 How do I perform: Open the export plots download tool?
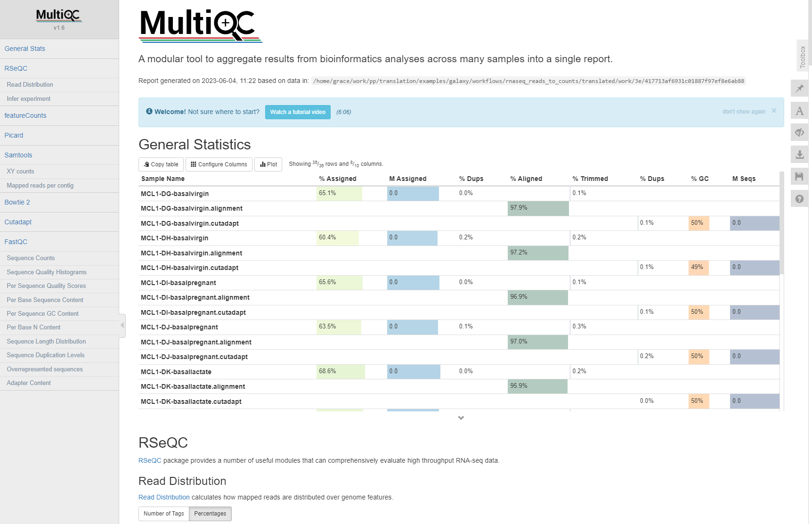point(799,155)
